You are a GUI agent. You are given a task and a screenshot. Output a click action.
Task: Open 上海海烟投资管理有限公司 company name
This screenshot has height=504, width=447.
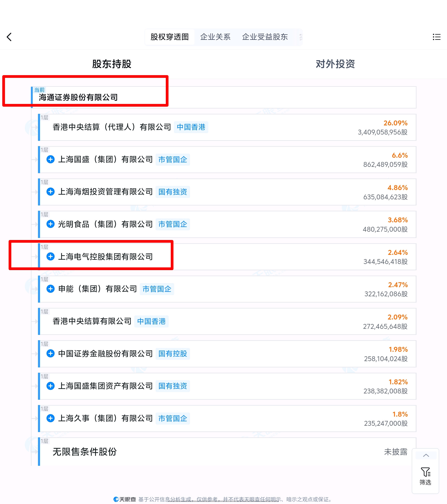[105, 192]
